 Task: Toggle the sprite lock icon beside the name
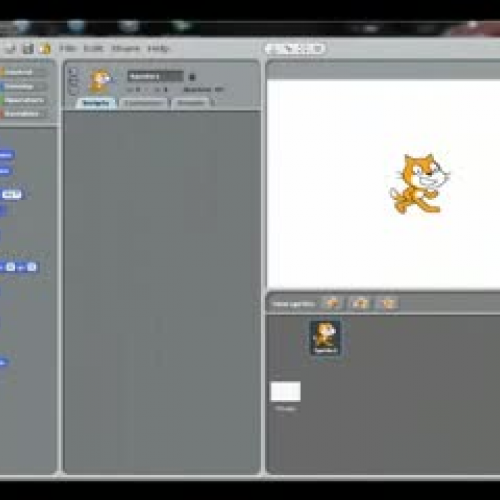click(192, 77)
